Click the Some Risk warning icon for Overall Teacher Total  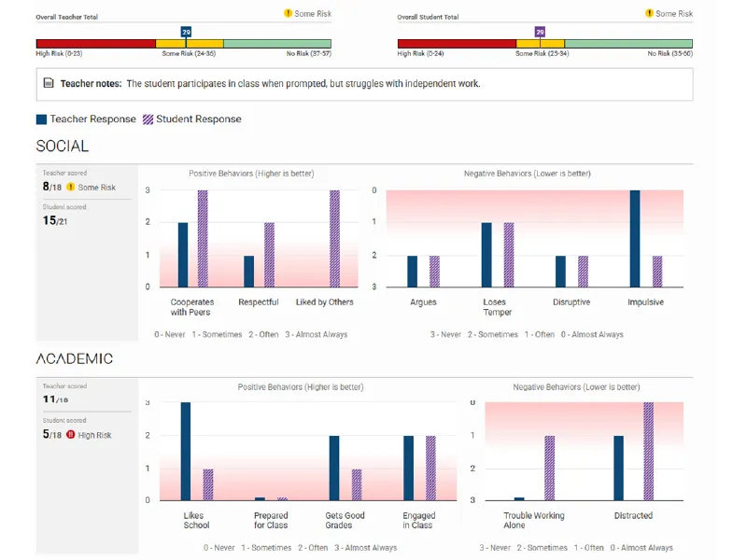pyautogui.click(x=288, y=13)
